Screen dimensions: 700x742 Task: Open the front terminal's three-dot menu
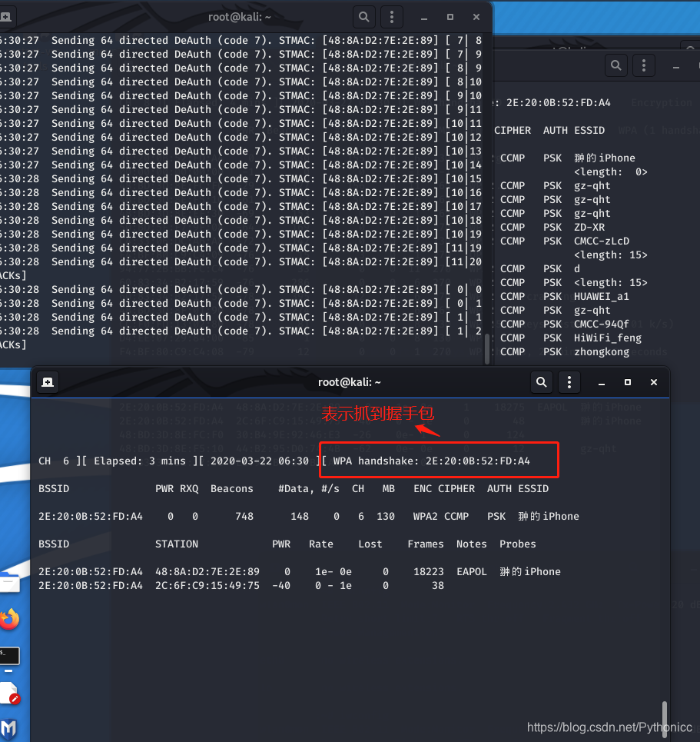pyautogui.click(x=569, y=382)
